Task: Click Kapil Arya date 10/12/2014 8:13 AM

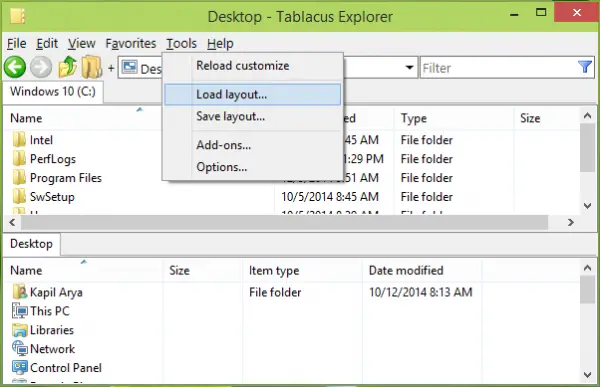Action: [421, 292]
